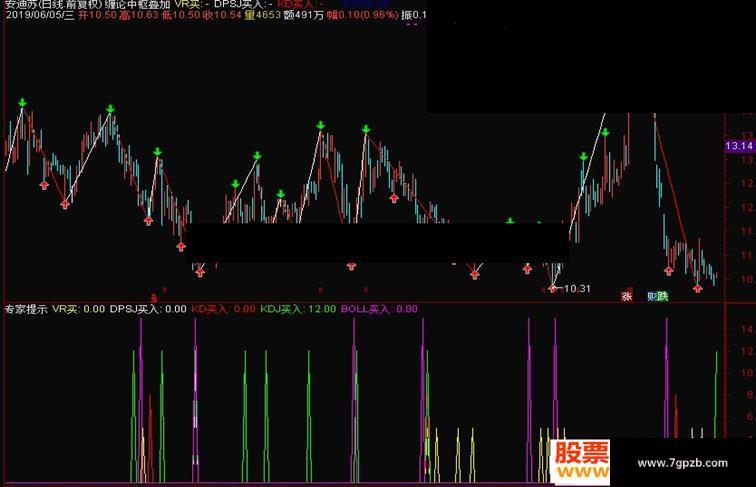Select the purple 13.14 price tag on axis
Image resolution: width=756 pixels, height=487 pixels.
tap(740, 146)
